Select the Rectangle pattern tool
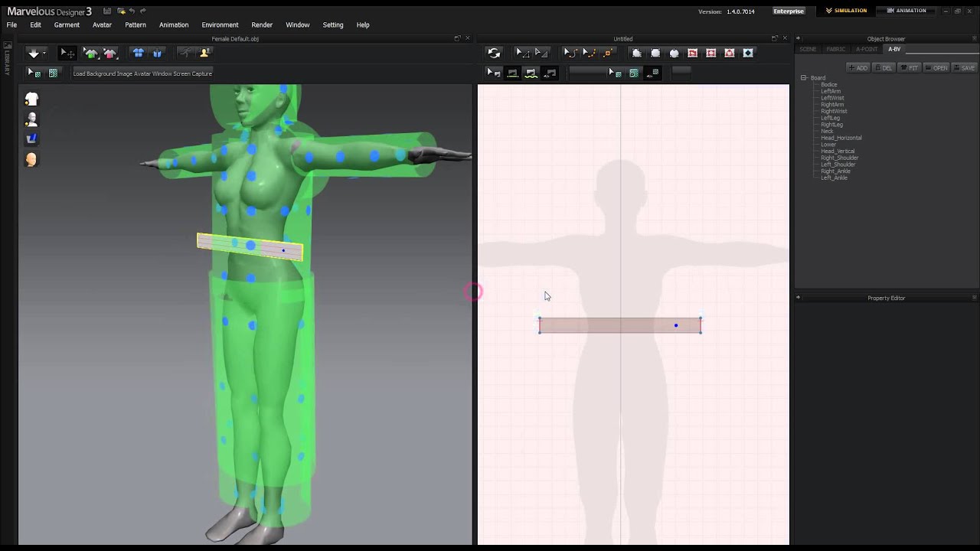 pos(655,53)
